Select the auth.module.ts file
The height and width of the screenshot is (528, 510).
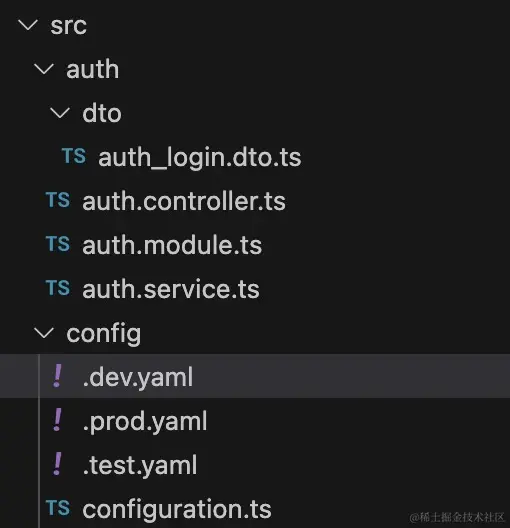click(172, 245)
